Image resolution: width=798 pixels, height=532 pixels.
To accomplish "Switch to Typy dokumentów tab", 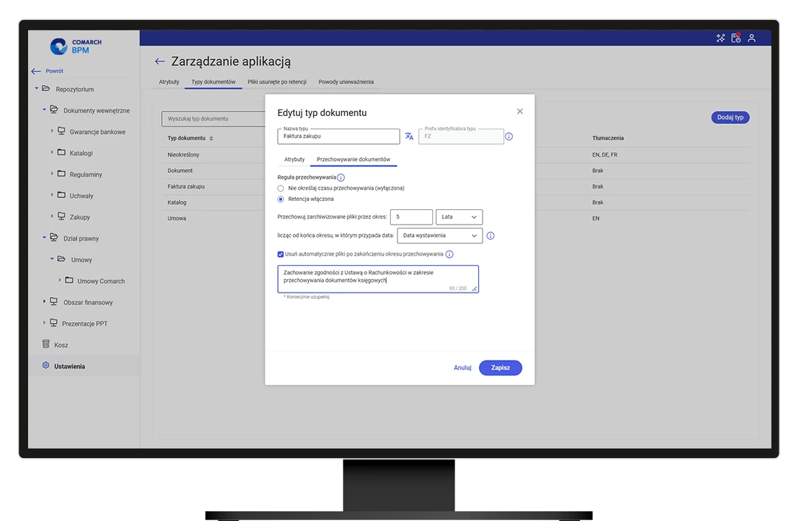I will point(214,82).
